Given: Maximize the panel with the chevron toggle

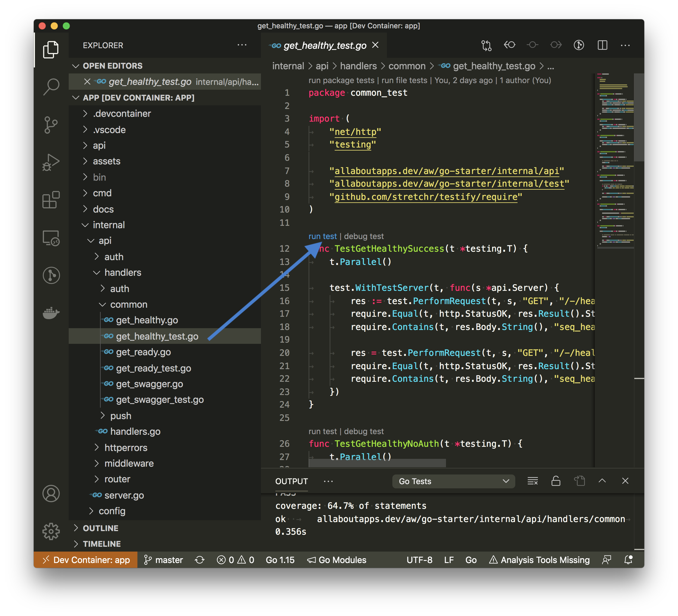Looking at the screenshot, I should coord(602,481).
